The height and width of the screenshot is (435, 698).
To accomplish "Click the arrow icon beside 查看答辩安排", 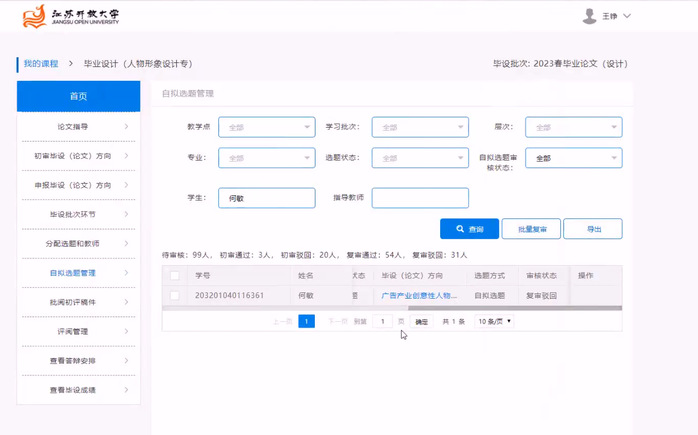I will point(126,360).
